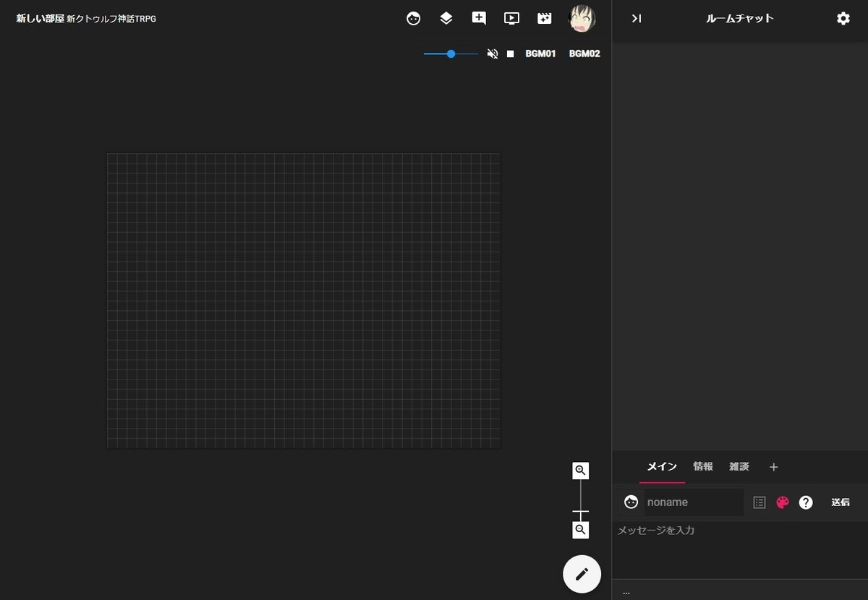
Task: Open the chat palette list icon
Action: coord(759,502)
